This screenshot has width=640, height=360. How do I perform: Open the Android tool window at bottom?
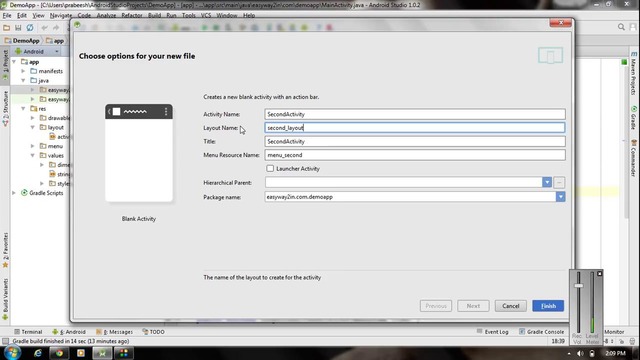pyautogui.click(x=69, y=332)
